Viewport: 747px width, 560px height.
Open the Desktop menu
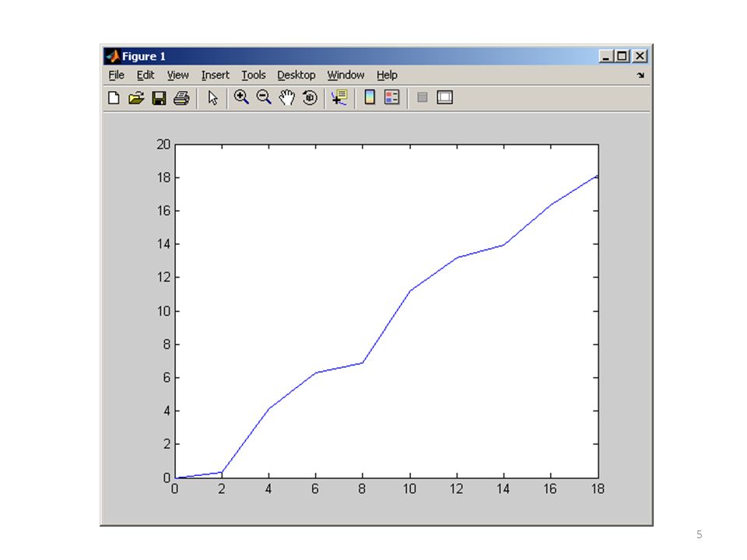296,75
